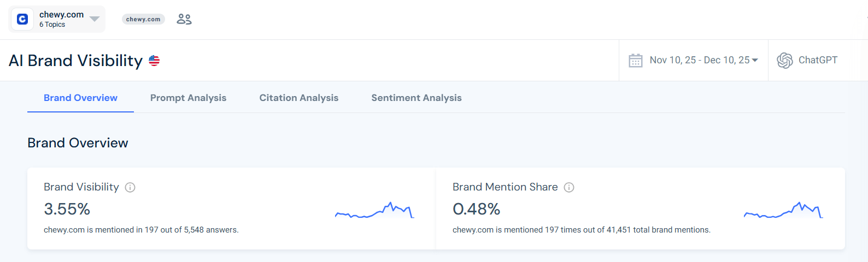
Task: Select the ChatGPT label text
Action: click(x=818, y=60)
